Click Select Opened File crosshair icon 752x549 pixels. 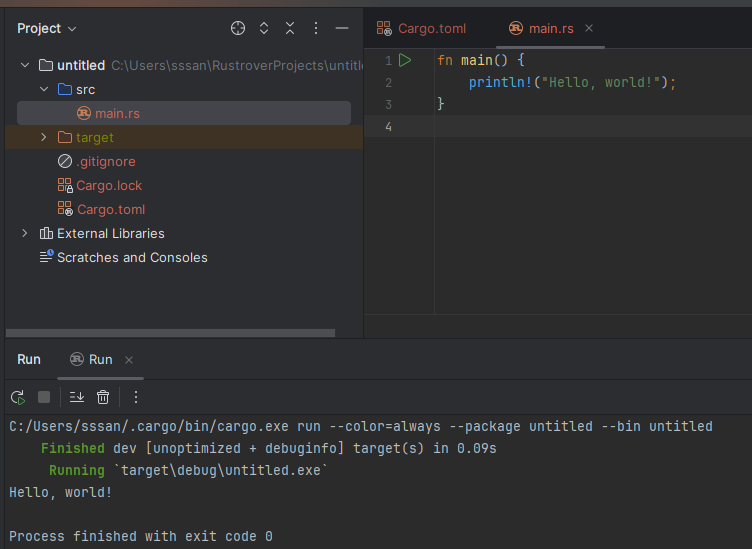pos(238,28)
